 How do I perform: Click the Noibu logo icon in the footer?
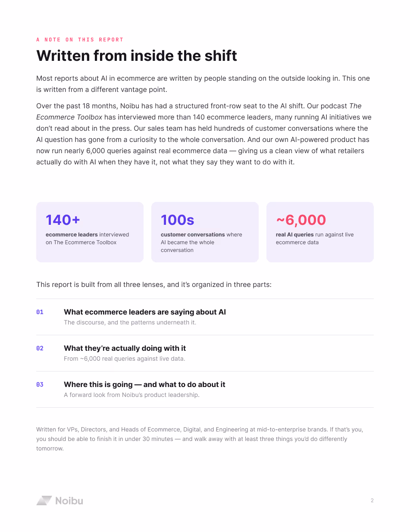pos(44,501)
